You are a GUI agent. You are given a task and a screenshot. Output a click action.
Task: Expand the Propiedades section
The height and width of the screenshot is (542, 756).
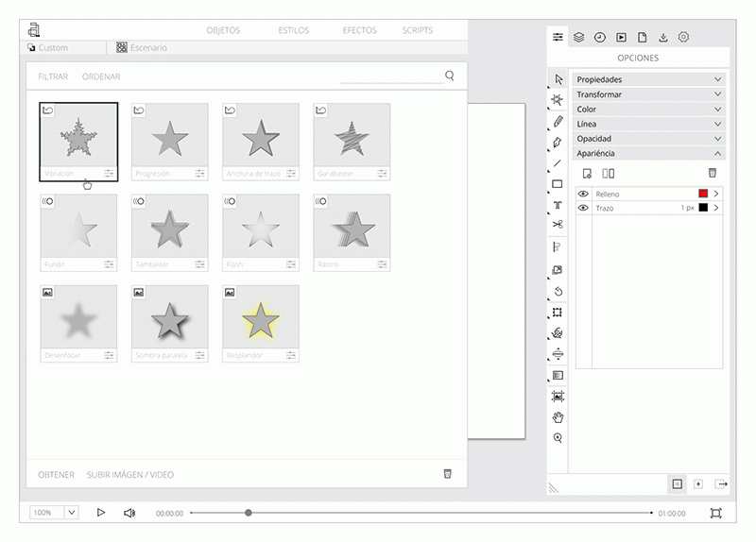tap(649, 80)
